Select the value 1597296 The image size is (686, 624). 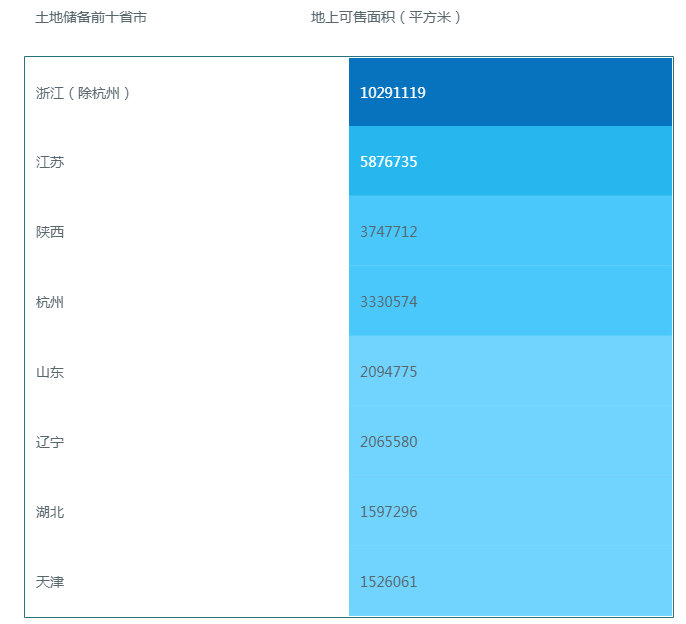pyautogui.click(x=389, y=512)
